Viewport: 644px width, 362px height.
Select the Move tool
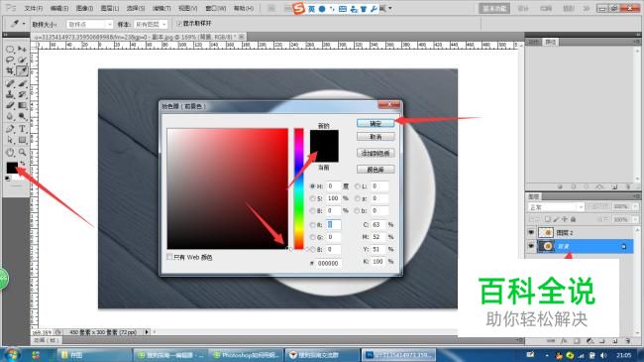pyautogui.click(x=22, y=50)
